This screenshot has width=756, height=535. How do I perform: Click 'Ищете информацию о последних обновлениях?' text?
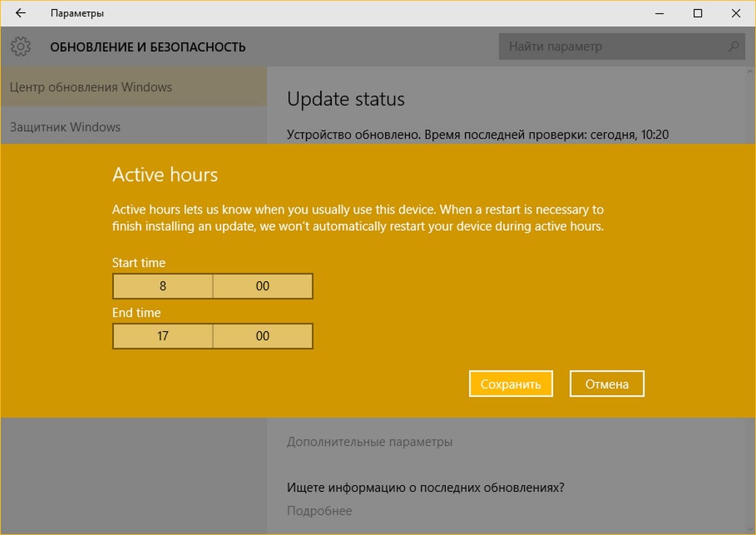pyautogui.click(x=425, y=487)
